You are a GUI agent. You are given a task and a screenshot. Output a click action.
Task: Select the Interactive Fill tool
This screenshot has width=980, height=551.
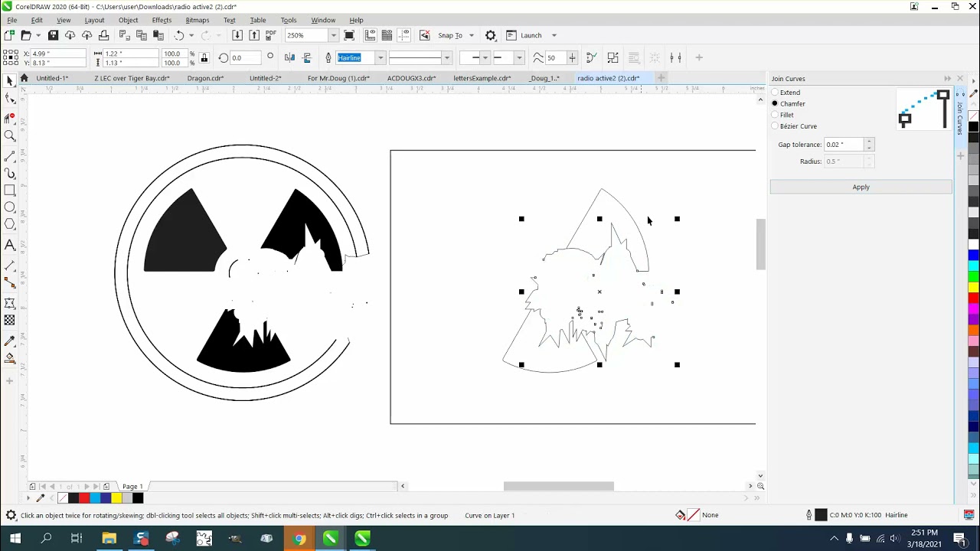[10, 358]
